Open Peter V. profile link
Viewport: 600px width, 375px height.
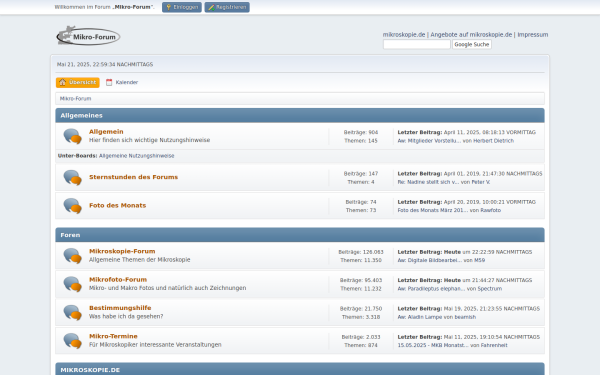tap(481, 182)
